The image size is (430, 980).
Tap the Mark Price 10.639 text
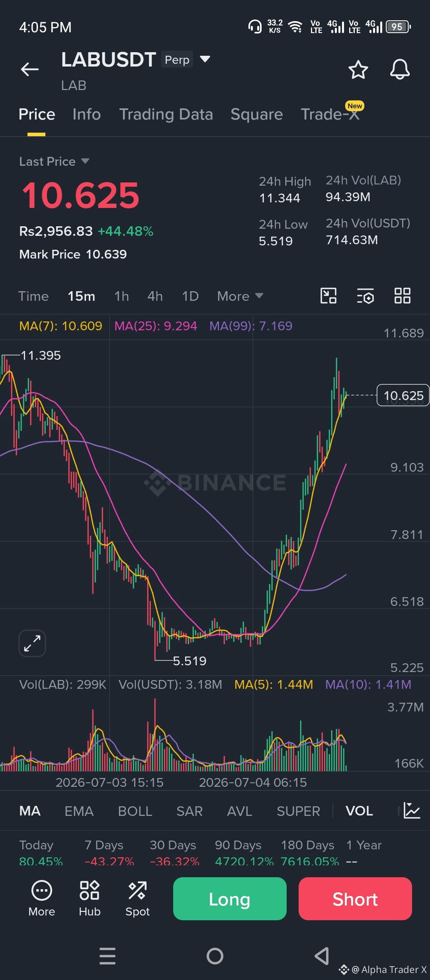click(x=73, y=254)
